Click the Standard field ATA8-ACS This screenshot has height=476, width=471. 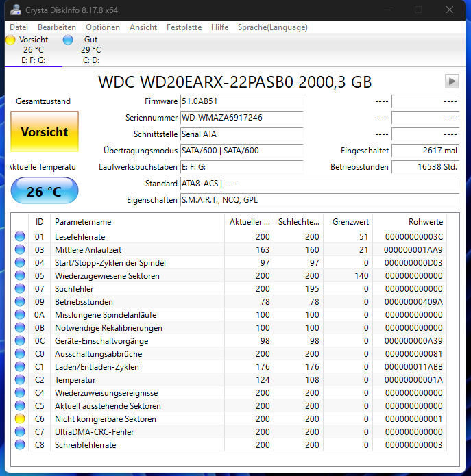pyautogui.click(x=319, y=184)
